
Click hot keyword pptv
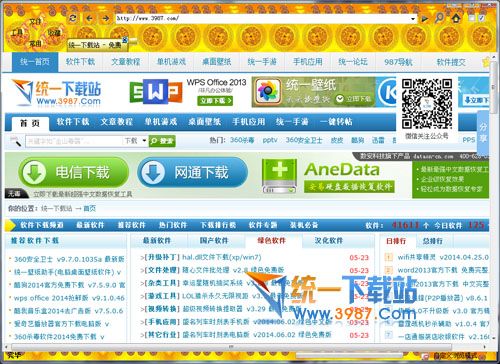(270, 140)
